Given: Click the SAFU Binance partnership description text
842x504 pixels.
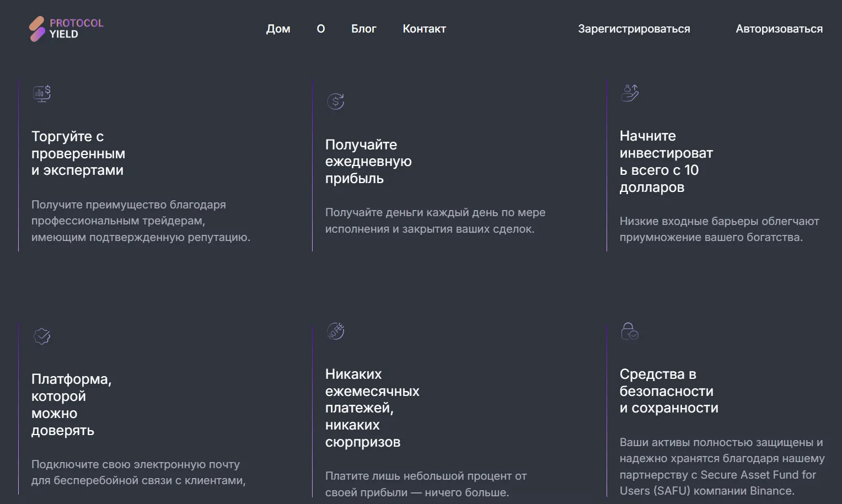Looking at the screenshot, I should (722, 467).
